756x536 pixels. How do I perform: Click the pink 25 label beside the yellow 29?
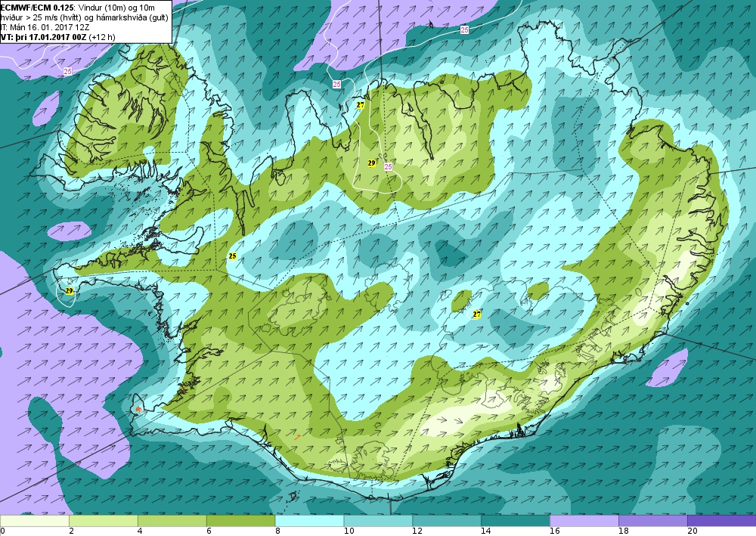click(x=388, y=167)
